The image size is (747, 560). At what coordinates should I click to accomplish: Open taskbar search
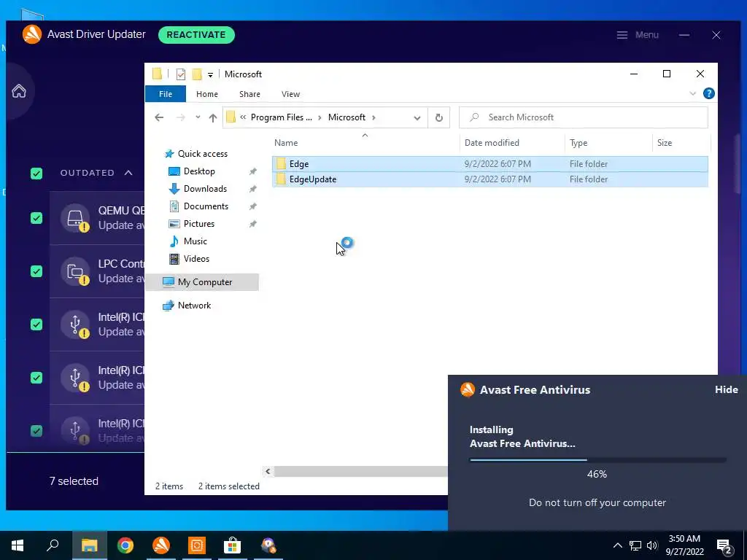click(x=53, y=545)
